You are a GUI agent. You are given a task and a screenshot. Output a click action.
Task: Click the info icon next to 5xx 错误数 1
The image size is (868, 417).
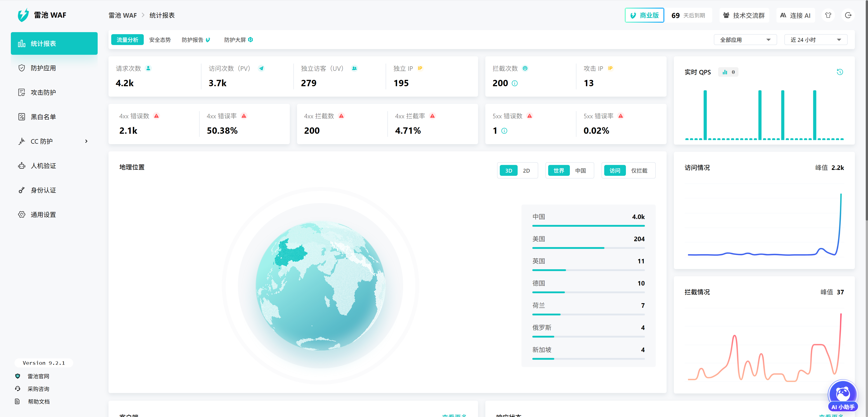[504, 131]
